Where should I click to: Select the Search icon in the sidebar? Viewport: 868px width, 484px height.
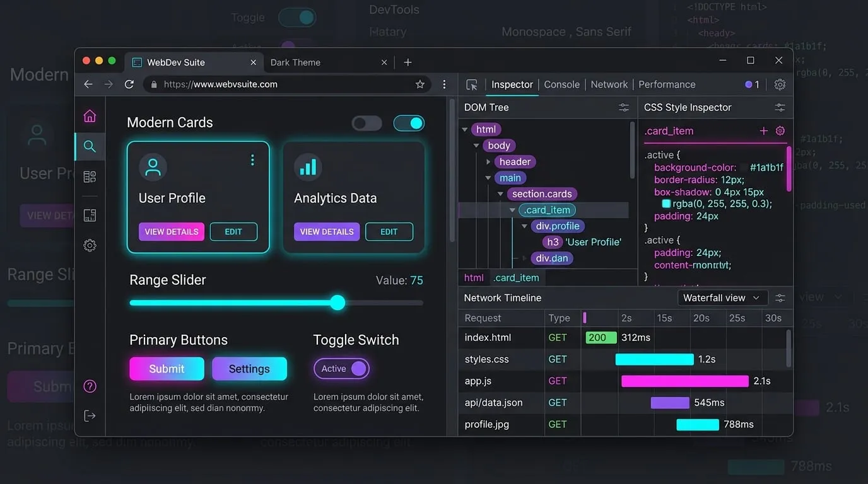tap(90, 146)
